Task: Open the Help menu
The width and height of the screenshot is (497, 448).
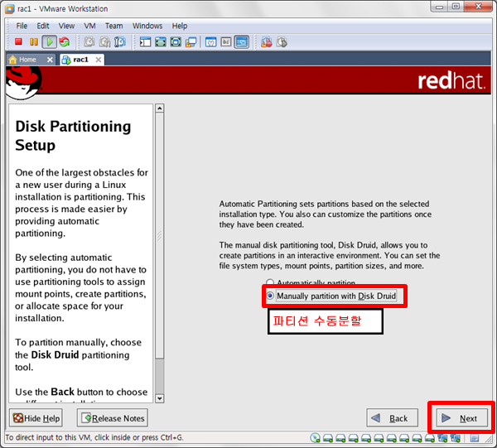Action: point(180,26)
